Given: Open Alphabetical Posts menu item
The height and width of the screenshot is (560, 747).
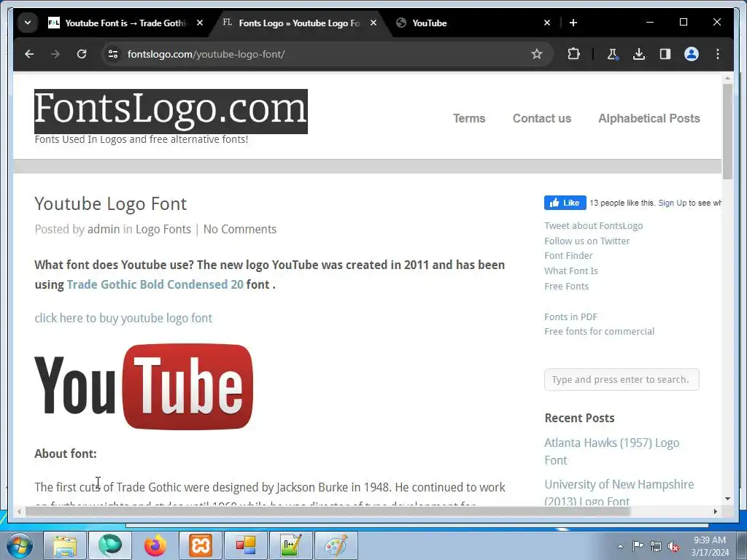Looking at the screenshot, I should (x=649, y=119).
